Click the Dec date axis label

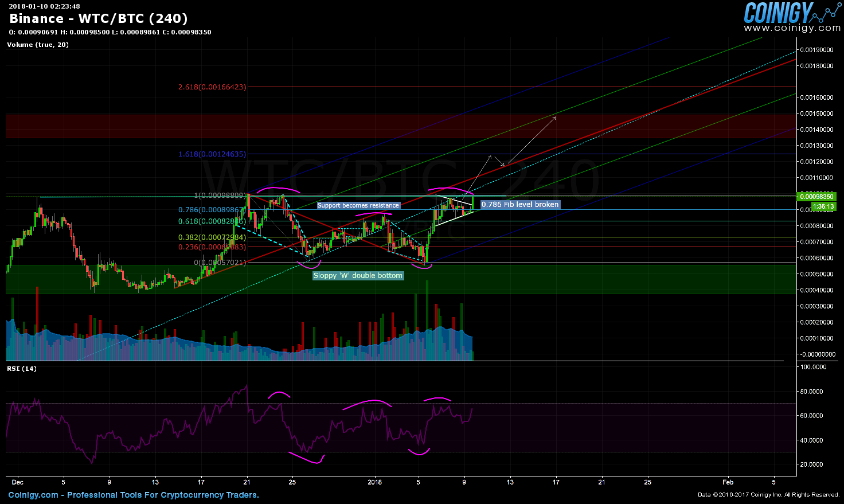point(18,482)
